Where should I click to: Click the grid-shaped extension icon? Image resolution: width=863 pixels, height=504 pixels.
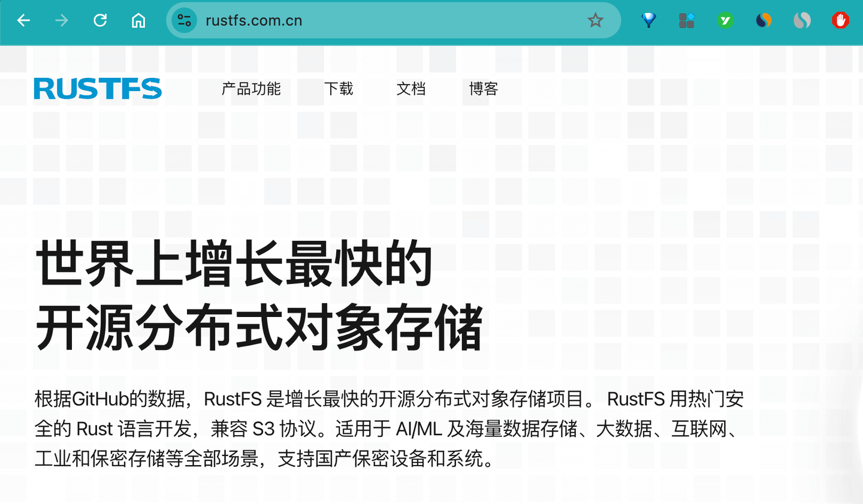point(687,20)
